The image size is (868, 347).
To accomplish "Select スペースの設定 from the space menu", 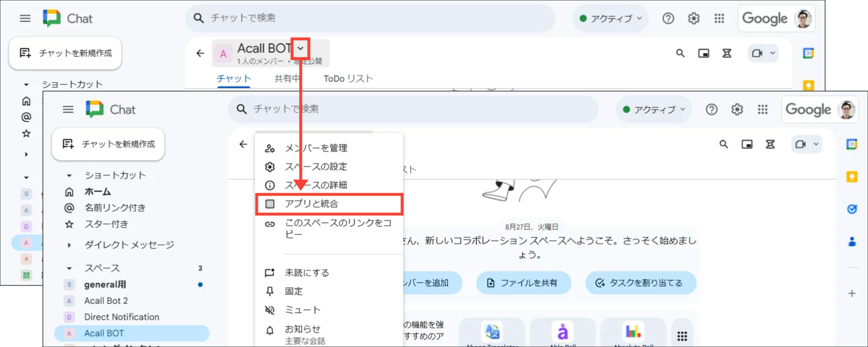I will (329, 167).
